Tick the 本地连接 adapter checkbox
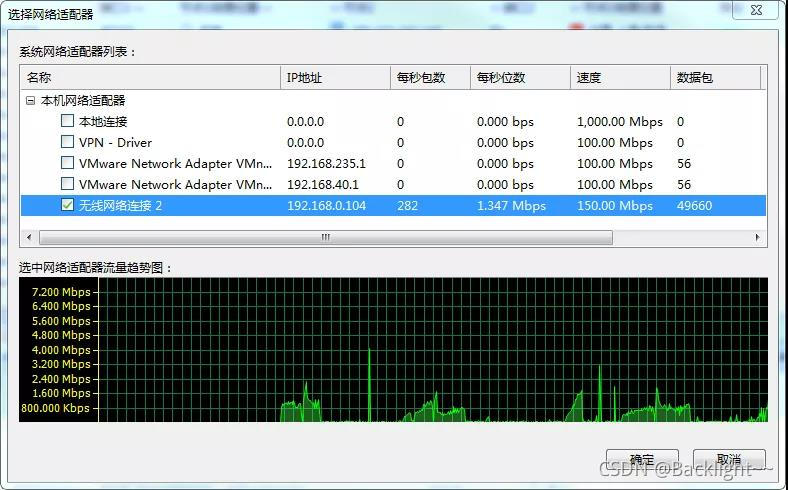This screenshot has width=788, height=490. point(67,121)
